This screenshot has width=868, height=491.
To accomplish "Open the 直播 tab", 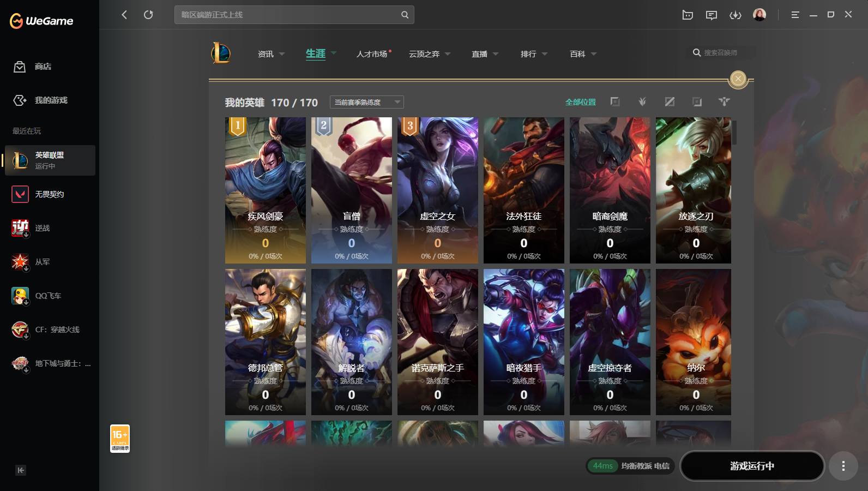I will click(480, 54).
